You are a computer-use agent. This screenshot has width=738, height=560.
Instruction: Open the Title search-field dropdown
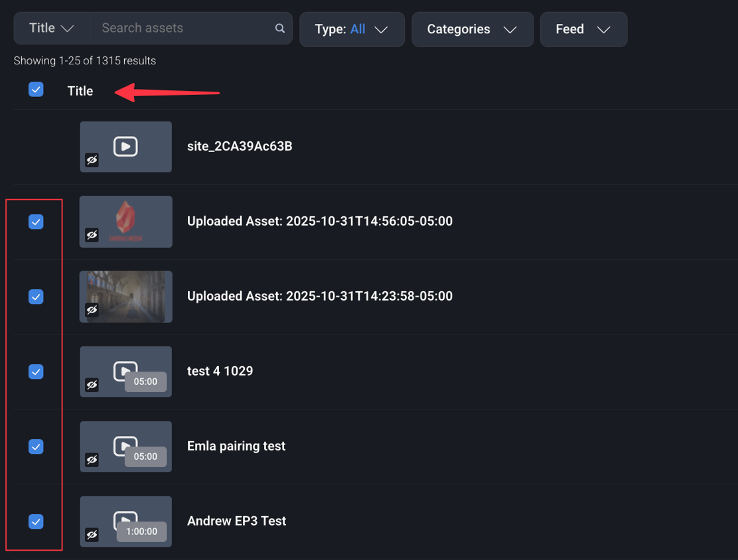click(x=51, y=29)
